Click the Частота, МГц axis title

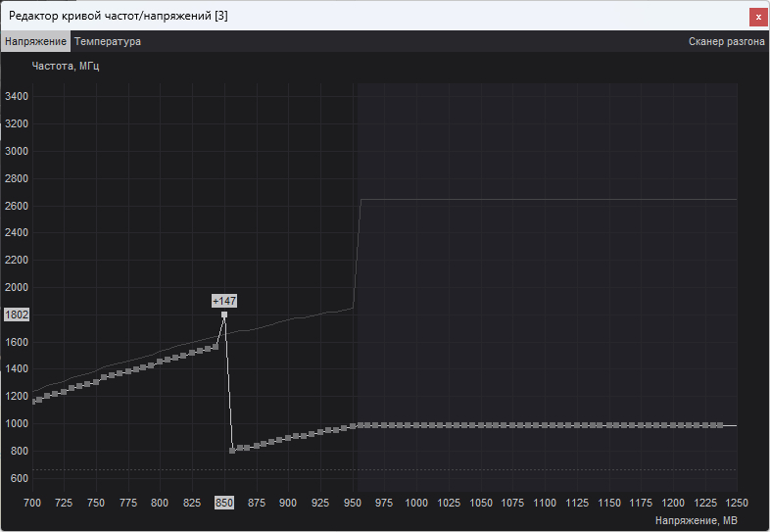coord(66,66)
